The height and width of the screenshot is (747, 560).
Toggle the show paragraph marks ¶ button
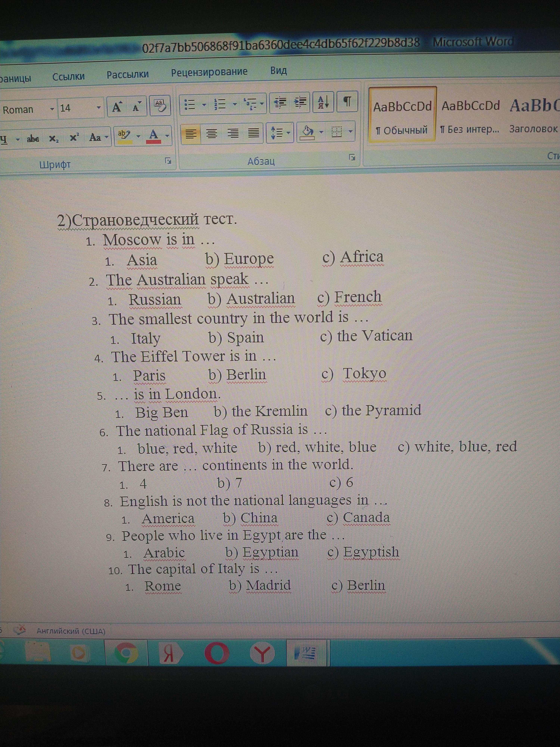coord(347,101)
